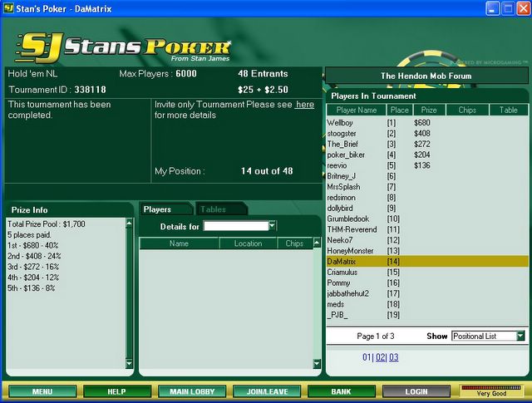Select player stoogster row

tap(427, 133)
